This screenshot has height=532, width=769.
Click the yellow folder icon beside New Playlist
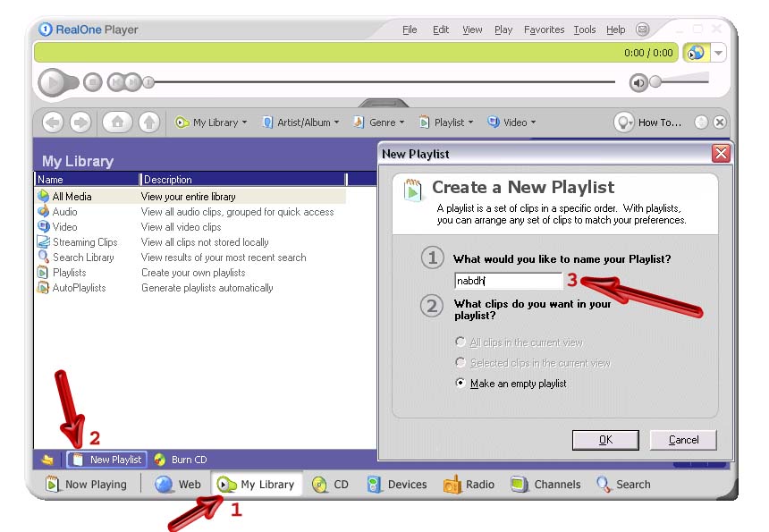pos(47,460)
